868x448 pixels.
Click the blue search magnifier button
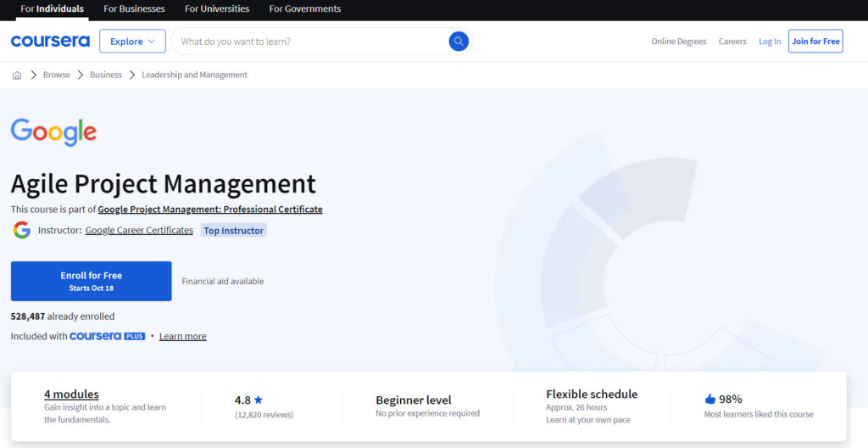coord(459,41)
